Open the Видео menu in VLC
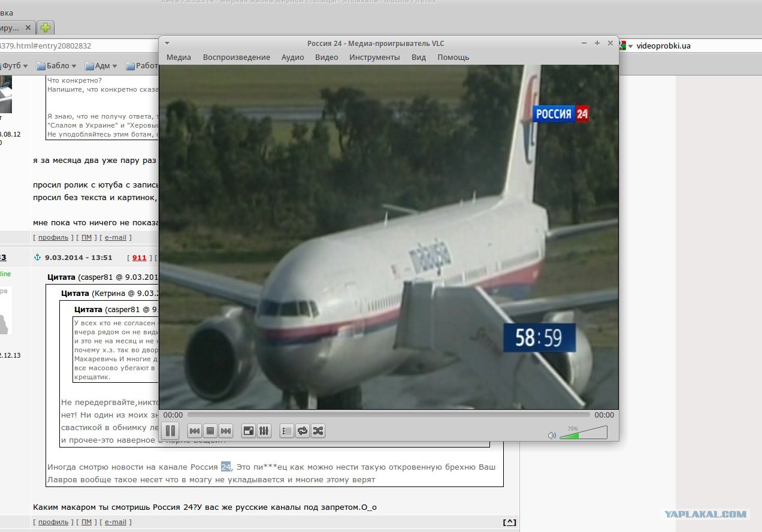This screenshot has height=532, width=762. tap(326, 58)
